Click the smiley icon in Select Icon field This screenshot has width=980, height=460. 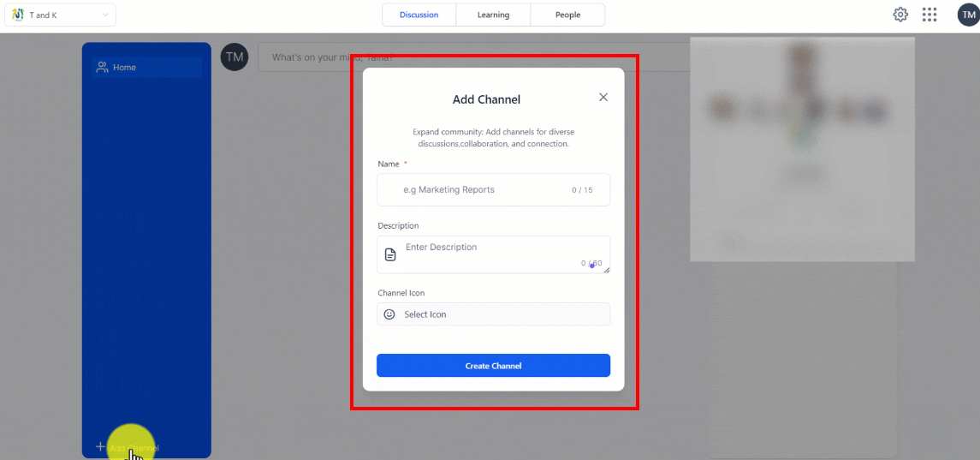389,314
